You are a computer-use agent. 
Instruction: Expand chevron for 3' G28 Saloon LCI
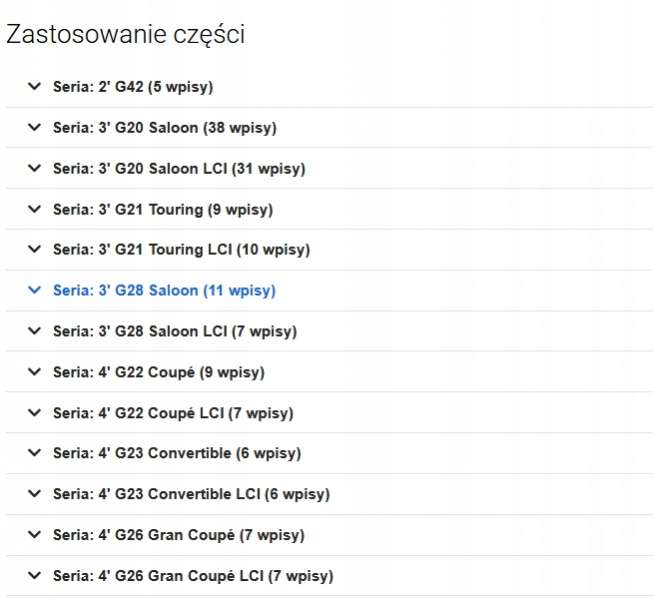click(x=35, y=331)
